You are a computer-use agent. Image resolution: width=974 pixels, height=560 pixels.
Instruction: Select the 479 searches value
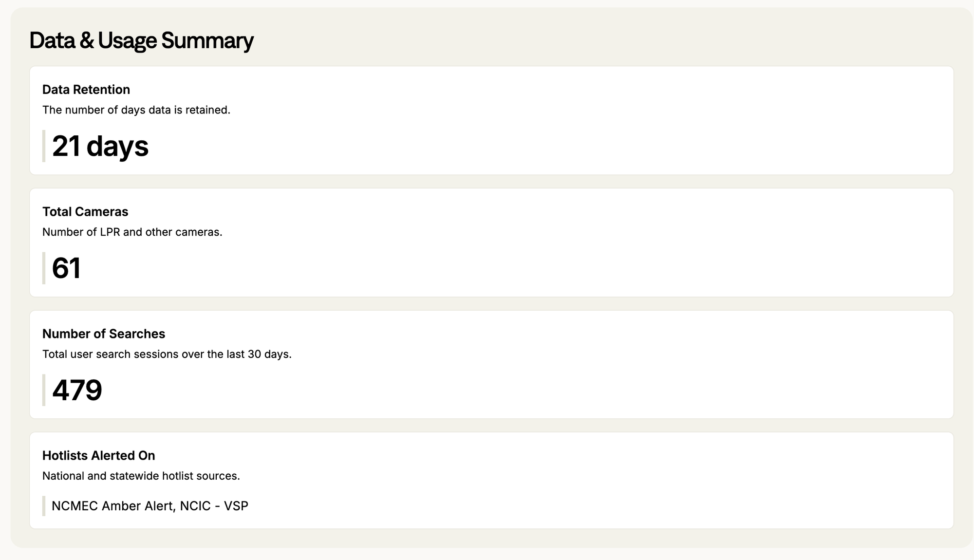(x=77, y=390)
